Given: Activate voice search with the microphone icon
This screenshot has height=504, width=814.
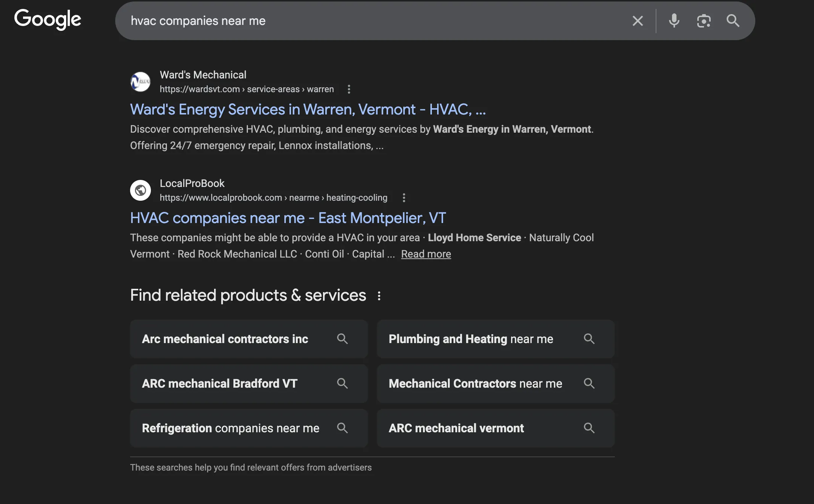Looking at the screenshot, I should 674,21.
